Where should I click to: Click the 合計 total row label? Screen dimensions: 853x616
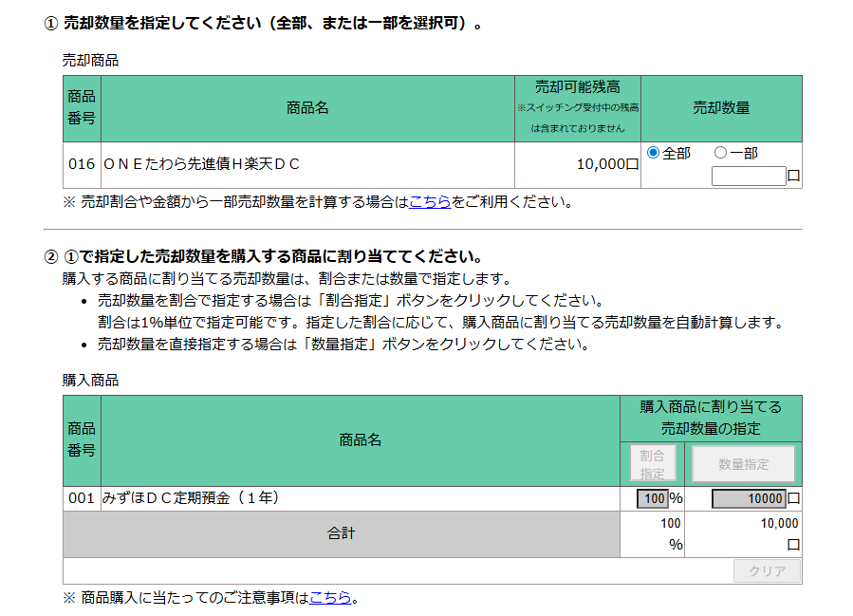click(x=341, y=533)
